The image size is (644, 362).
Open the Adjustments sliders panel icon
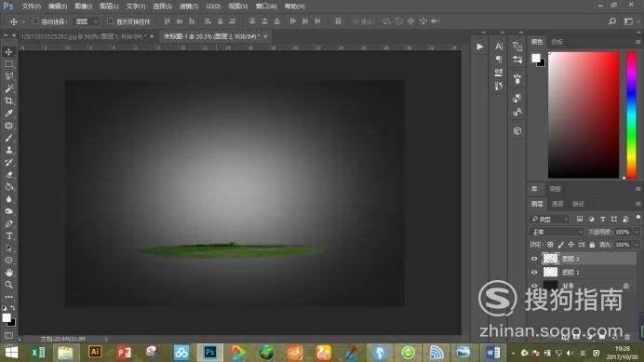[x=517, y=60]
